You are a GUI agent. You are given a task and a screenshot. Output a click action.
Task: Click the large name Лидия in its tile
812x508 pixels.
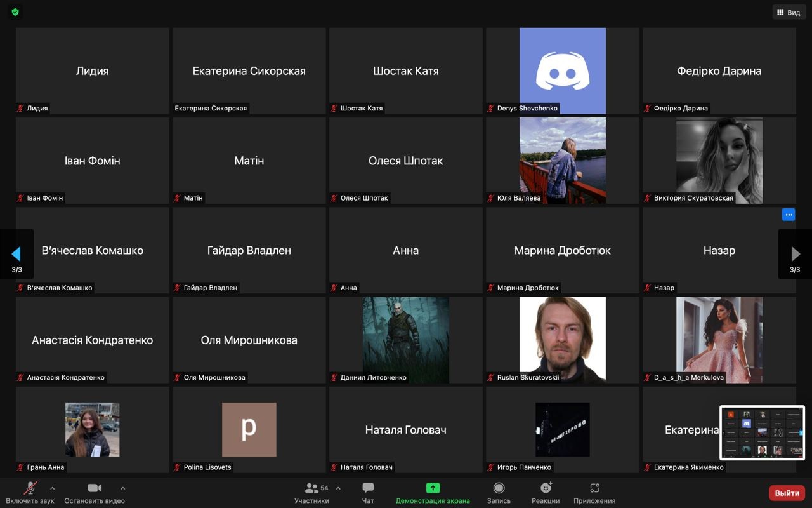[92, 71]
